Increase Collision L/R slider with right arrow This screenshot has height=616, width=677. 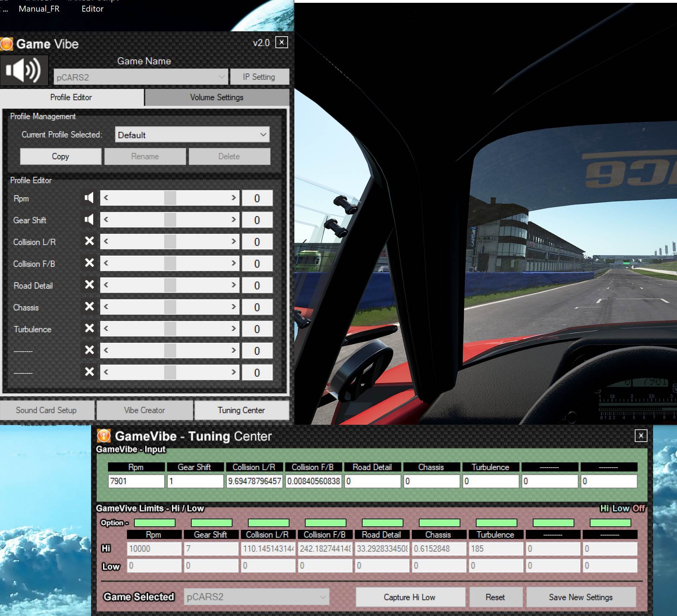(234, 242)
